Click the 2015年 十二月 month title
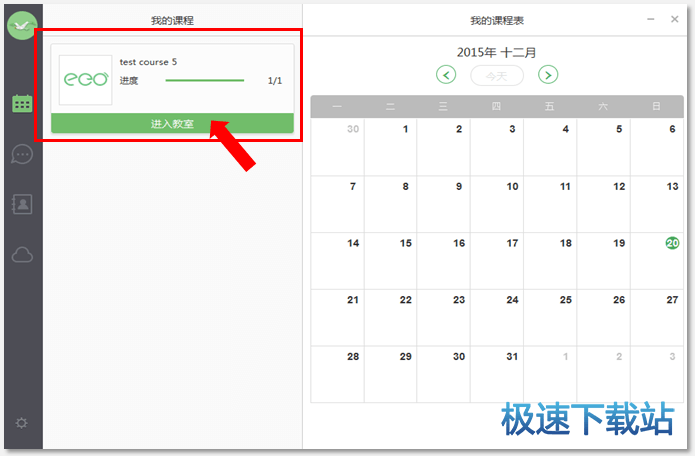The width and height of the screenshot is (695, 456). (x=497, y=53)
